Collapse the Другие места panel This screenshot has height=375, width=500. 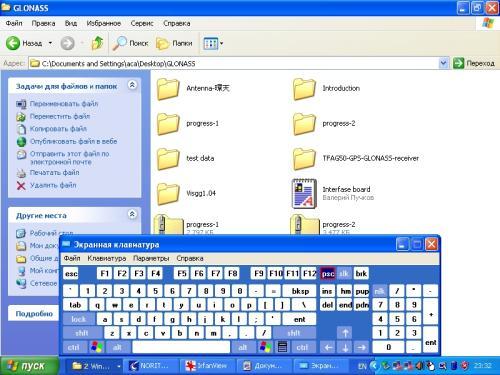132,214
